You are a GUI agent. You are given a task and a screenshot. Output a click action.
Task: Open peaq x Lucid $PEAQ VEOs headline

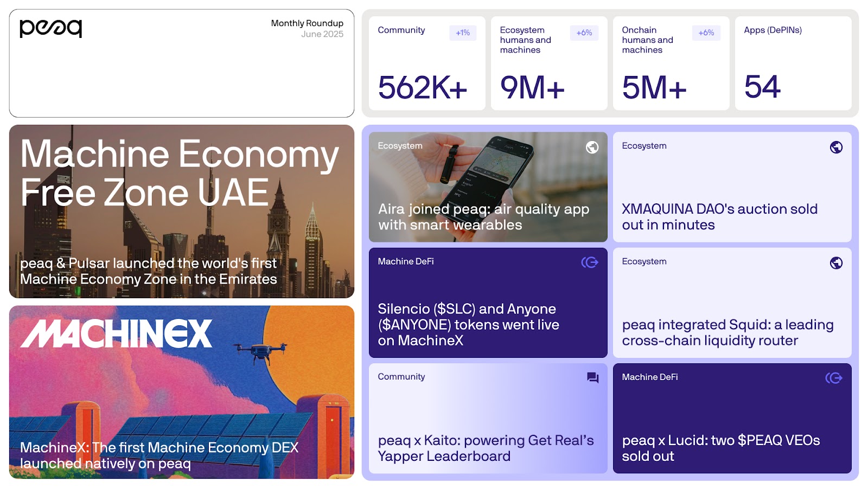[x=721, y=448]
